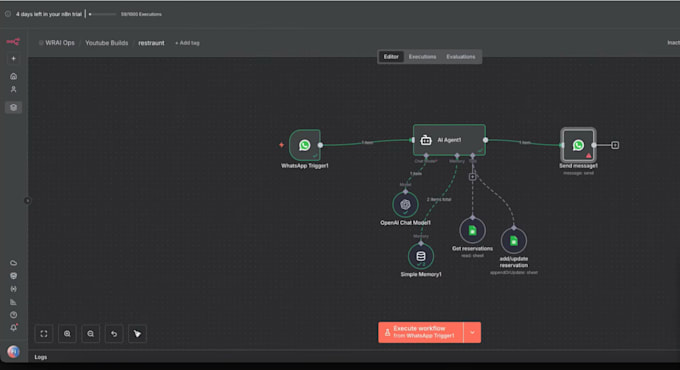Collapse the sidebar with the edge toggle
This screenshot has width=680, height=370.
coord(27,200)
